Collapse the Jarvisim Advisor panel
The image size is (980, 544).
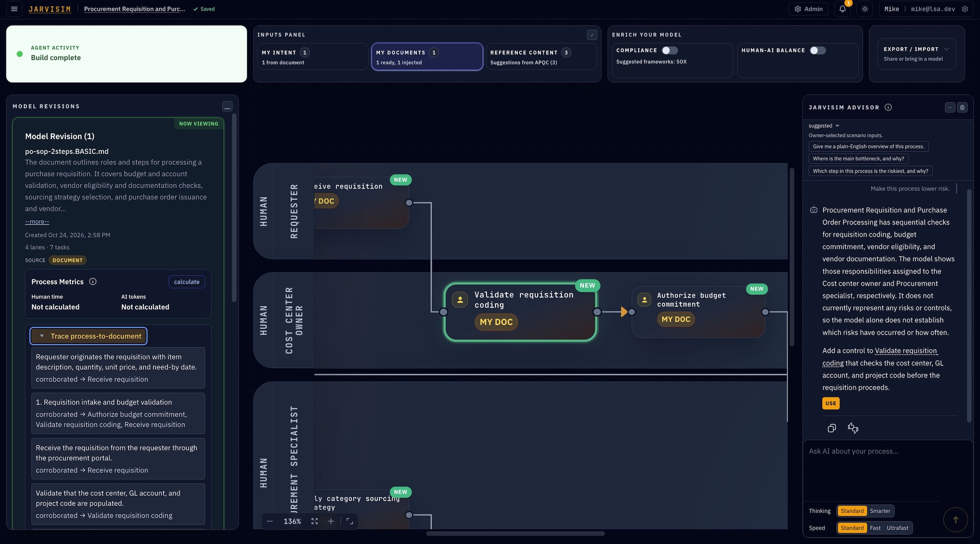pyautogui.click(x=950, y=107)
